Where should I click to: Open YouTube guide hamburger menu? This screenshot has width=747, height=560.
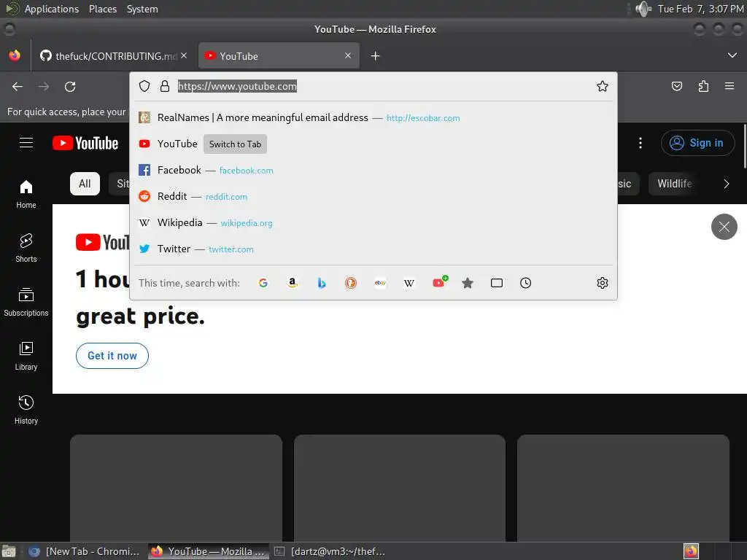pos(26,143)
